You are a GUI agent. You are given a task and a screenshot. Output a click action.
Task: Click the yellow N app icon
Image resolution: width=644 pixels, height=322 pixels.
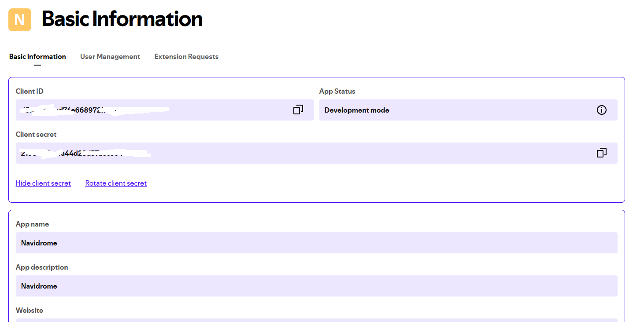pos(20,20)
